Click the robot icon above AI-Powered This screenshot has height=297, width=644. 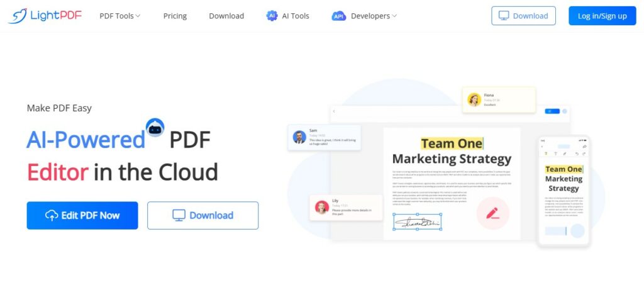pos(155,128)
